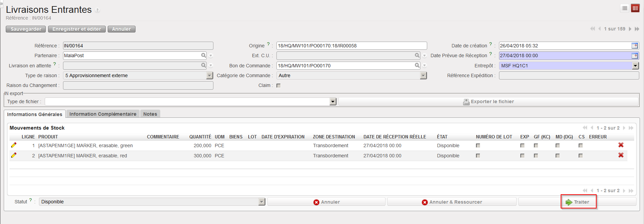The image size is (644, 224).
Task: Click the pencil edit icon for green marker line
Action: pos(14,145)
